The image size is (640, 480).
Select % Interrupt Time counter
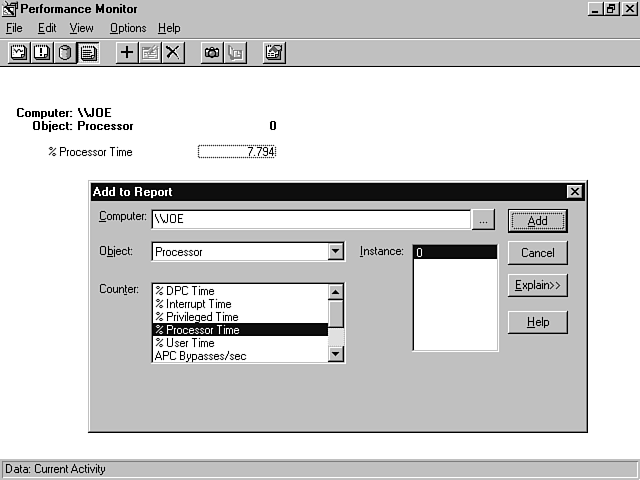click(193, 304)
